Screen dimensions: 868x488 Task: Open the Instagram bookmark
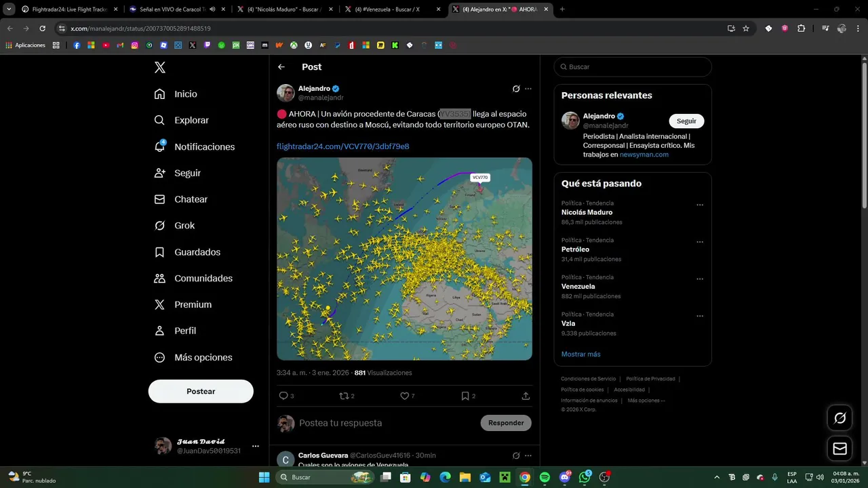point(135,45)
